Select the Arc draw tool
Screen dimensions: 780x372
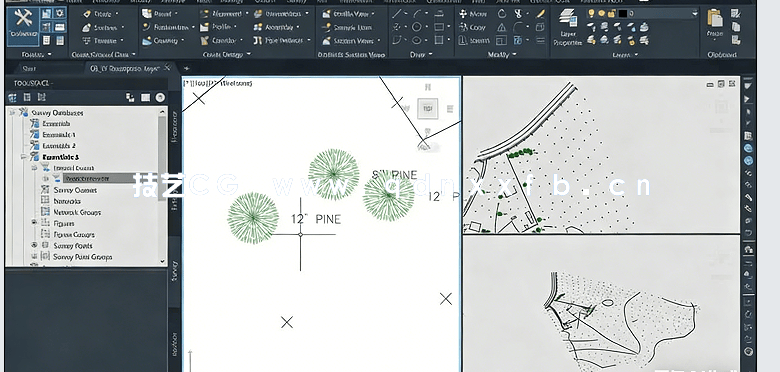[x=418, y=14]
